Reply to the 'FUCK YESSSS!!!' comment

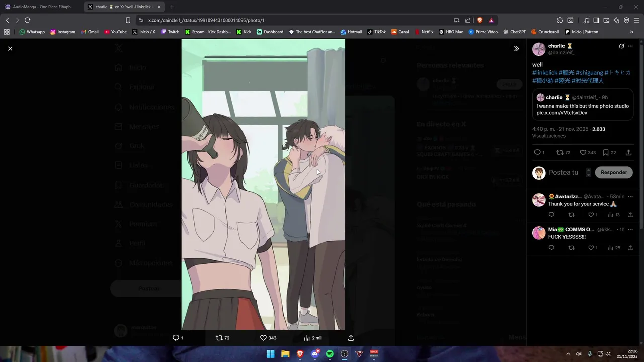point(551,248)
